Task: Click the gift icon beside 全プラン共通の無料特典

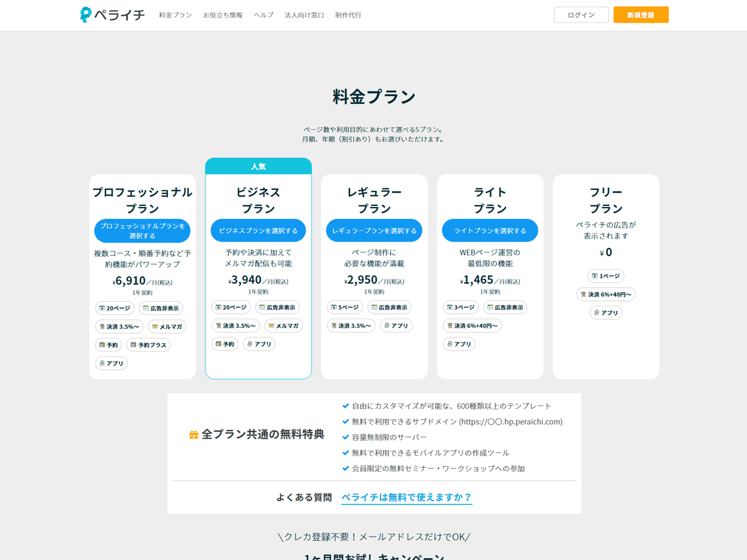Action: pos(194,435)
